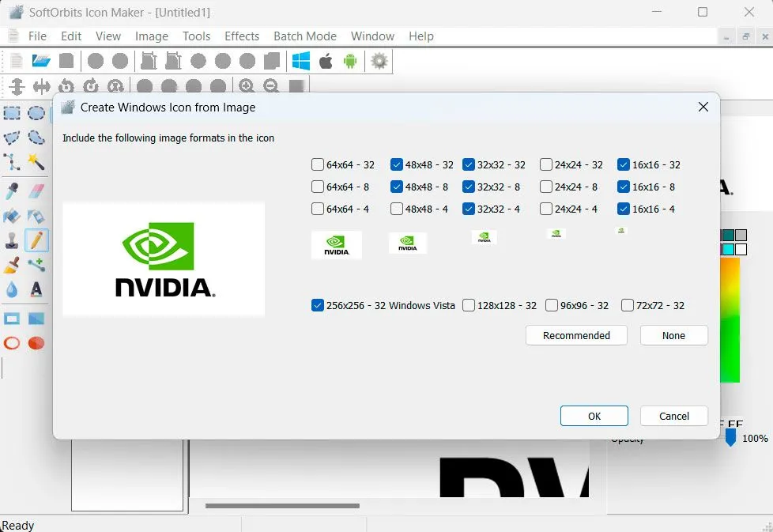
Task: Click the Apple logo toolbar icon
Action: coord(326,61)
